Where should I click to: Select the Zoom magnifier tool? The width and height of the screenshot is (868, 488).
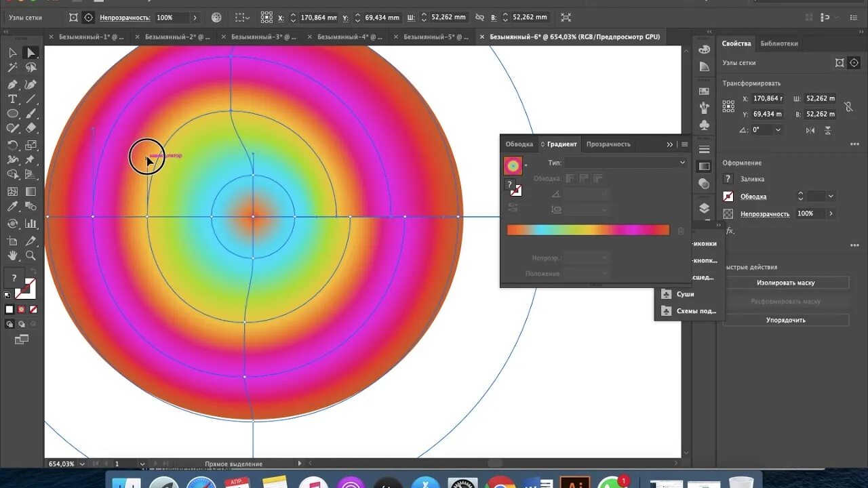point(31,256)
